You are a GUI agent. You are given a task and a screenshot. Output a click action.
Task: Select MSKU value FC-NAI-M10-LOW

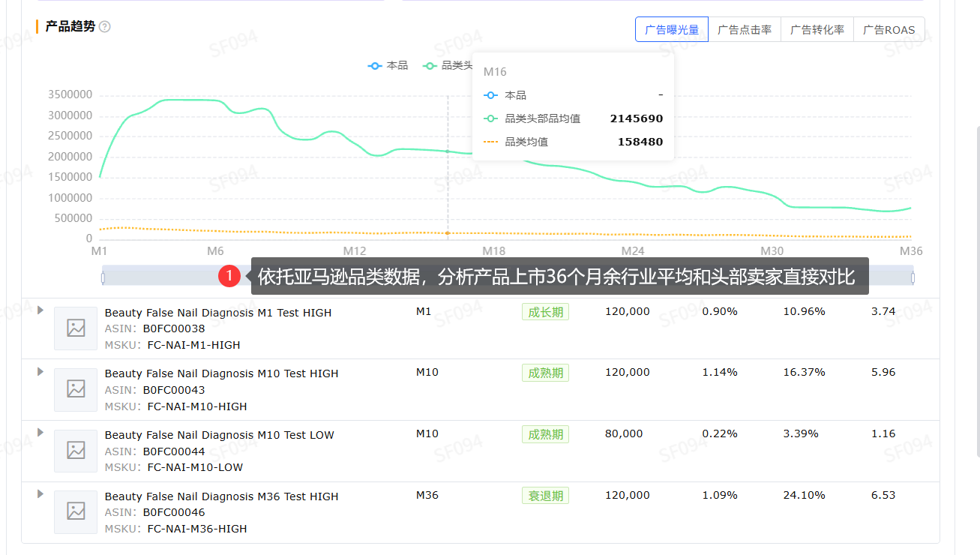(x=196, y=467)
